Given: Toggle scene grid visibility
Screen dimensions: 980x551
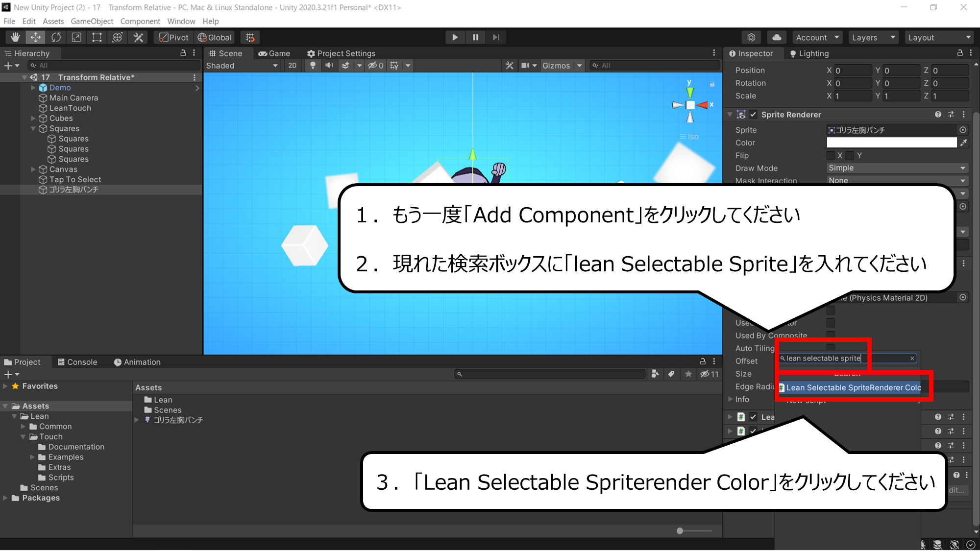Looking at the screenshot, I should click(394, 66).
